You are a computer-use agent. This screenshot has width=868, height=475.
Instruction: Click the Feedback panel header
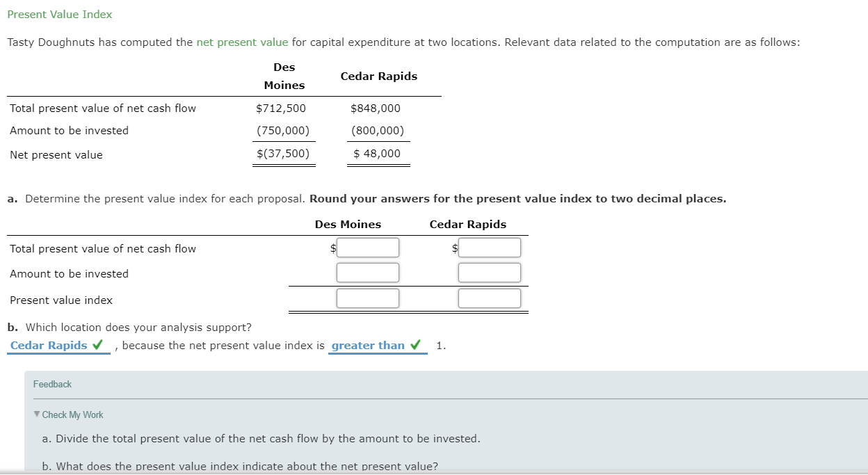(51, 384)
